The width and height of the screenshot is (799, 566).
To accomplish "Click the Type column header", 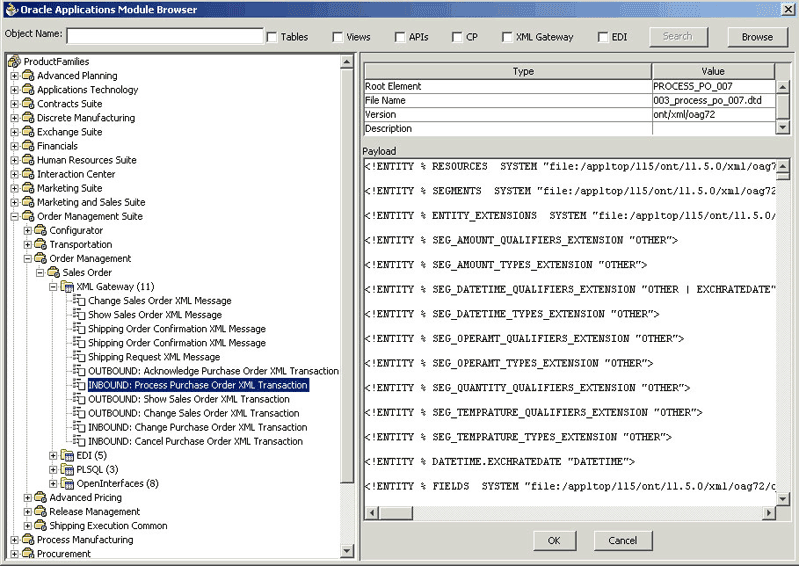I will (508, 71).
